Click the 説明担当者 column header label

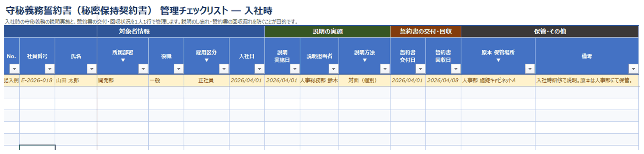(319, 56)
